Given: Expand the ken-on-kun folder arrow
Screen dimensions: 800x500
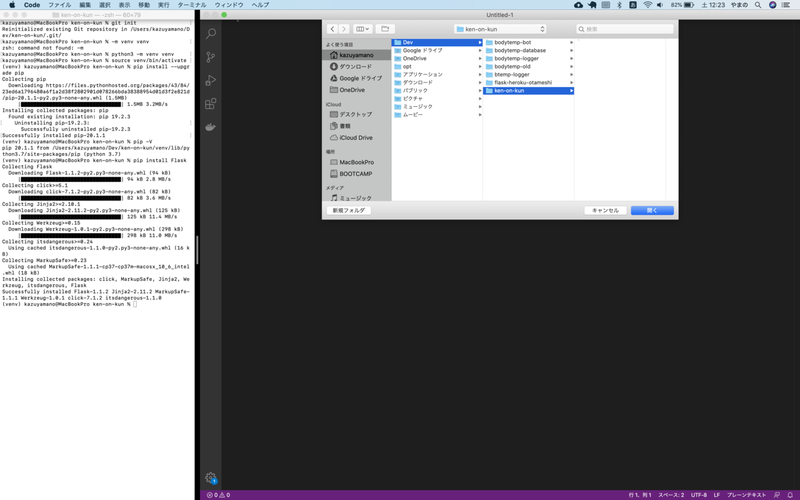Looking at the screenshot, I should click(571, 90).
